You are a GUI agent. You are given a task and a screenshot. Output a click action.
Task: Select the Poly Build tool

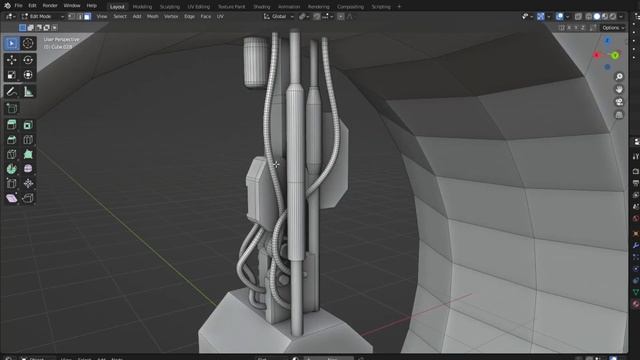coord(28,154)
